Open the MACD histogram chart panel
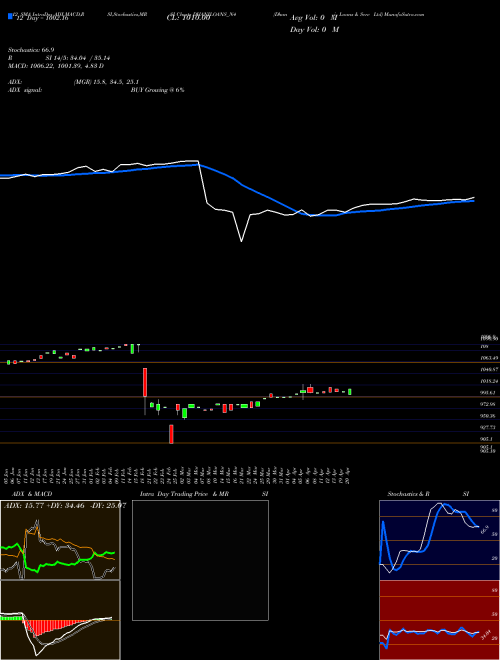The width and height of the screenshot is (500, 660). click(x=60, y=620)
